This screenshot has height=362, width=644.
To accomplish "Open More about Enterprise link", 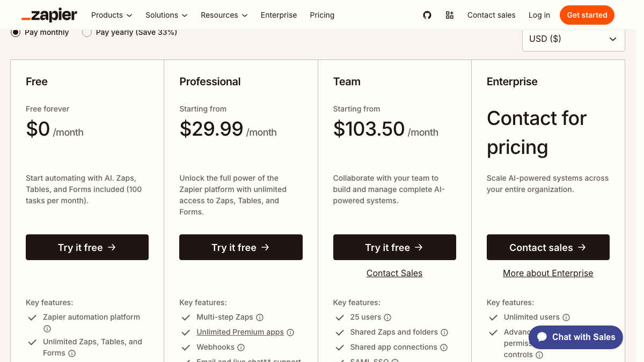I will pos(548,273).
